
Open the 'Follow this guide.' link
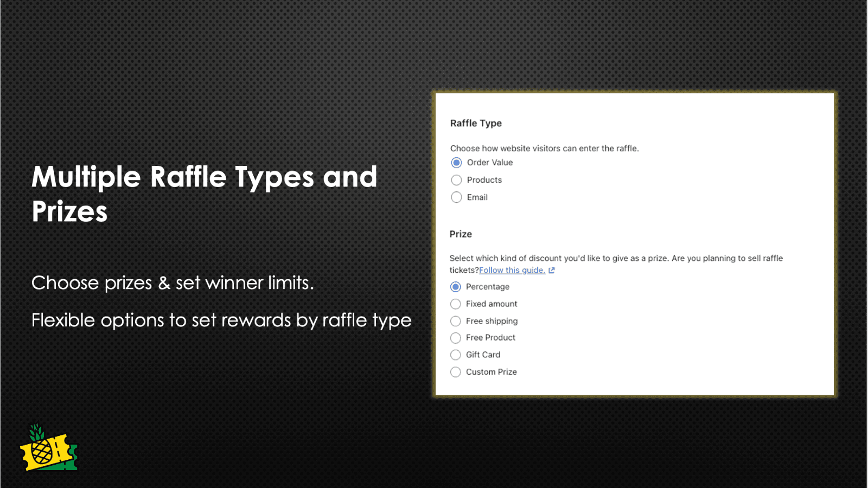tap(512, 270)
